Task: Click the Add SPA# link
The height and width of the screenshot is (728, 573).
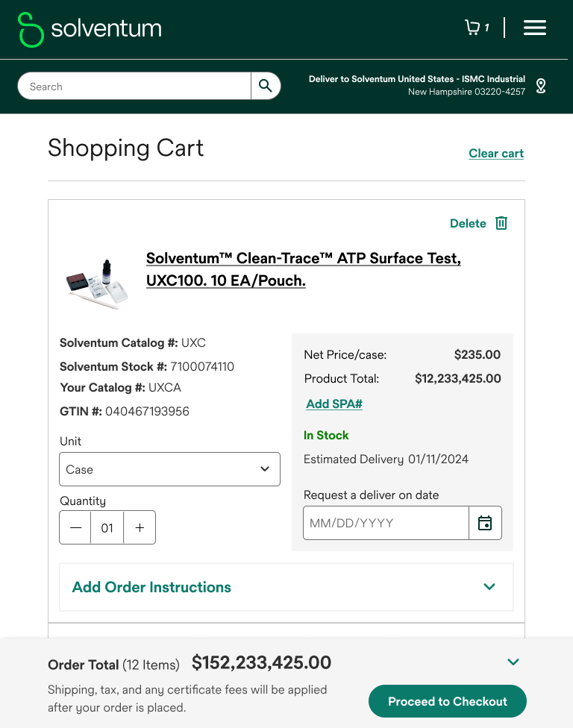Action: click(334, 404)
